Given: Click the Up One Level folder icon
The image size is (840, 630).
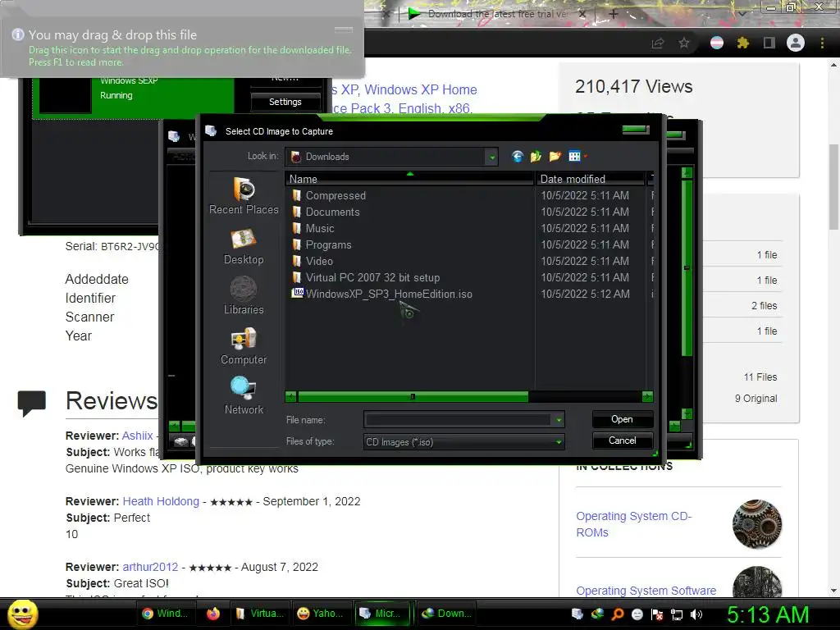Looking at the screenshot, I should [536, 157].
